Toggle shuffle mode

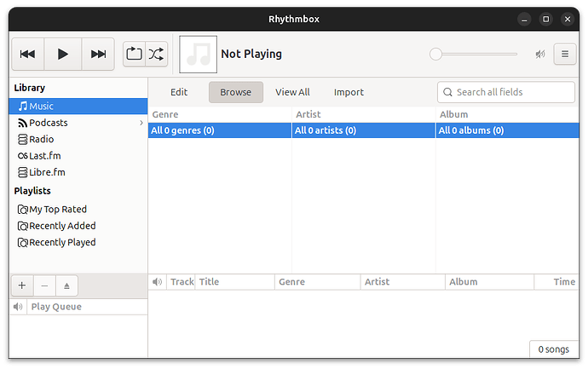coord(157,54)
